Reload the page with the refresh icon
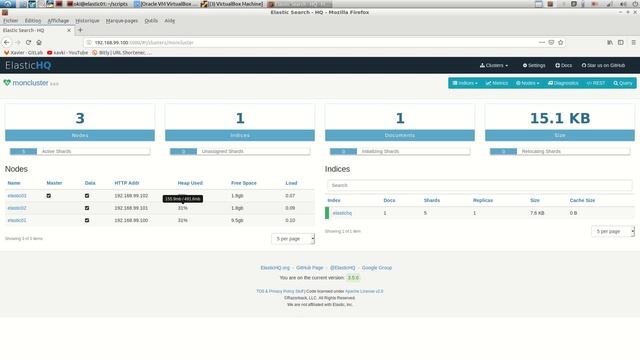The image size is (640, 360). (x=28, y=42)
